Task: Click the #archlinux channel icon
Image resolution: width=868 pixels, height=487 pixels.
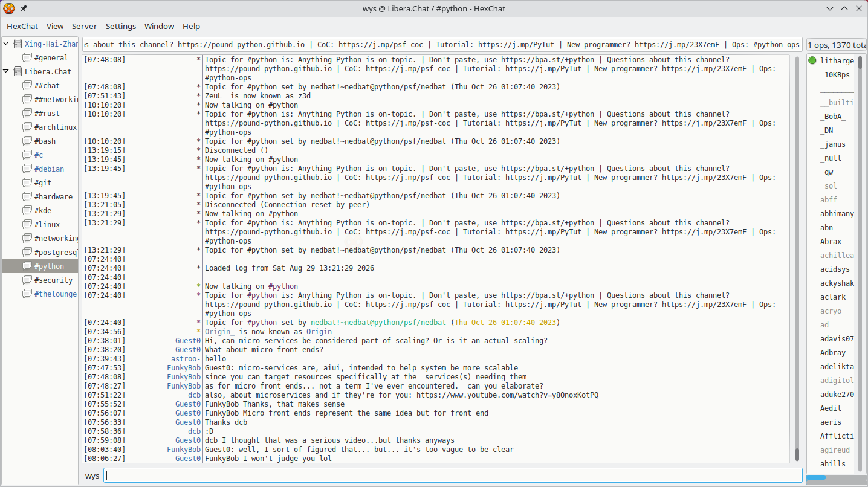Action: pyautogui.click(x=27, y=127)
